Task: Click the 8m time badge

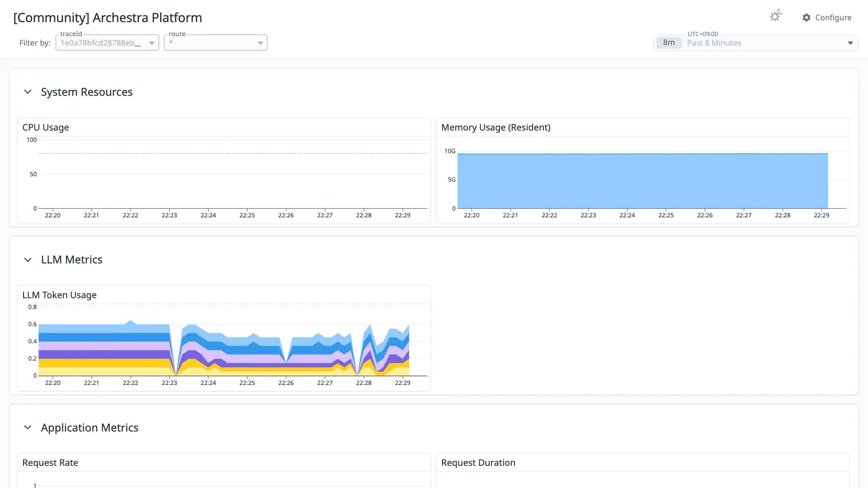Action: (x=669, y=43)
